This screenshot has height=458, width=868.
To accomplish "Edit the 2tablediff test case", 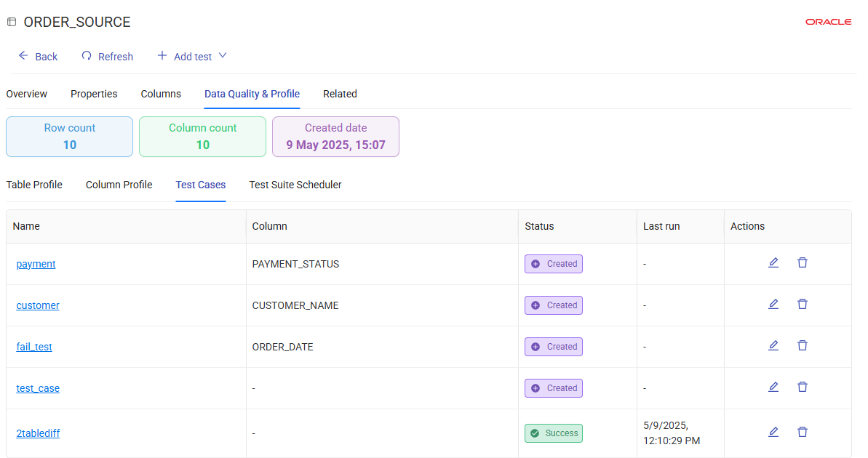I will pyautogui.click(x=773, y=433).
